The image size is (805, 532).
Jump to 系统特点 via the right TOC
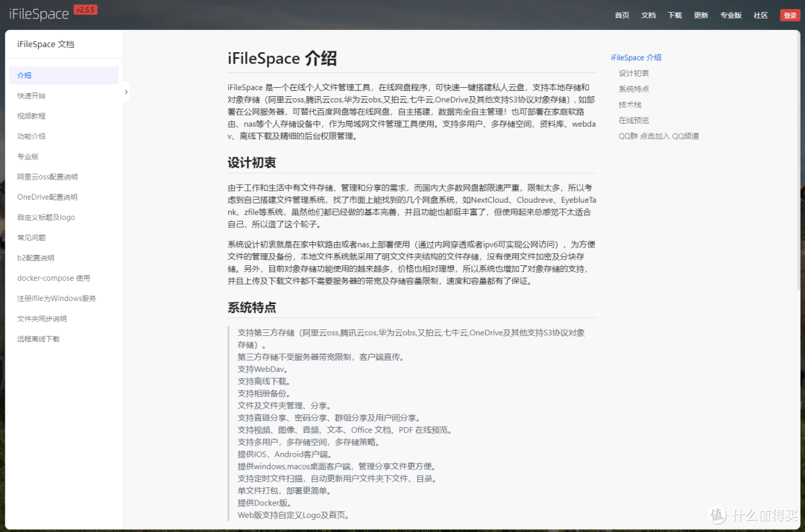[634, 88]
